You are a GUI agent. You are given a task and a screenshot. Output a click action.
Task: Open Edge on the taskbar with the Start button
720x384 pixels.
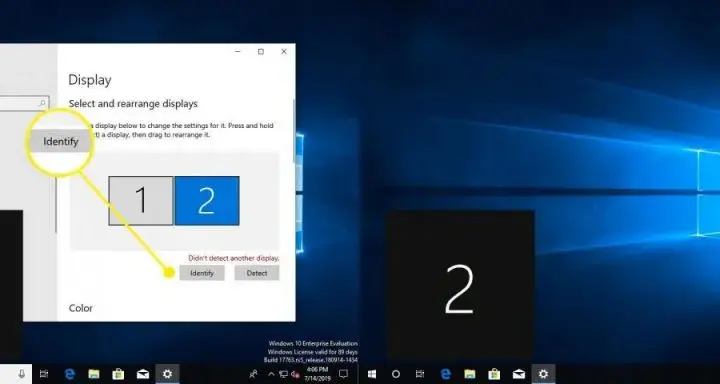click(445, 374)
